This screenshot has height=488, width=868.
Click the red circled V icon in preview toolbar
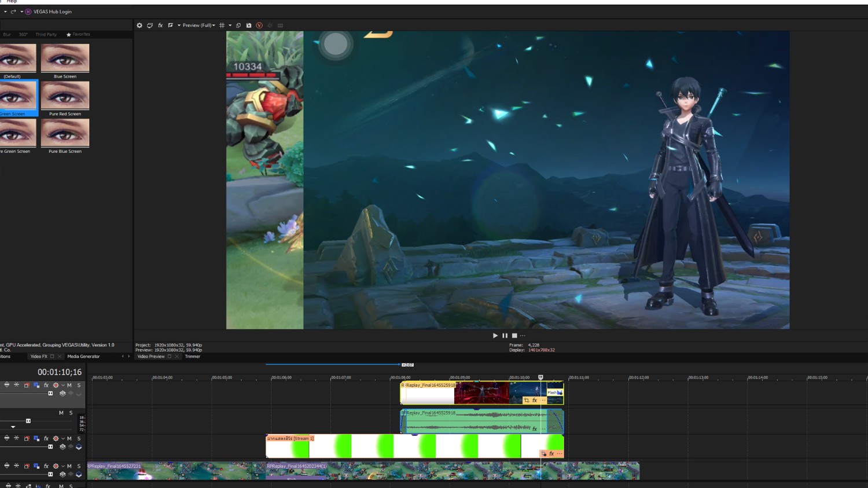coord(259,25)
